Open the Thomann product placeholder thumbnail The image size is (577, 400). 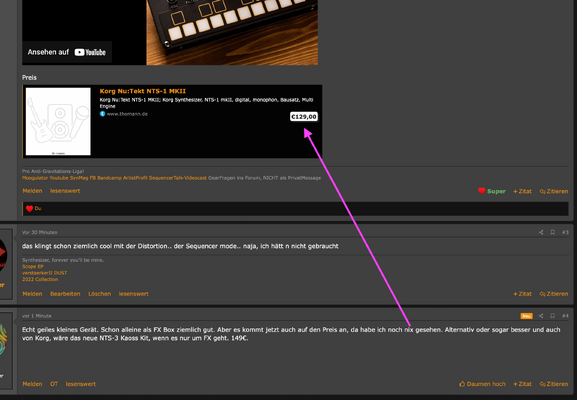click(58, 121)
